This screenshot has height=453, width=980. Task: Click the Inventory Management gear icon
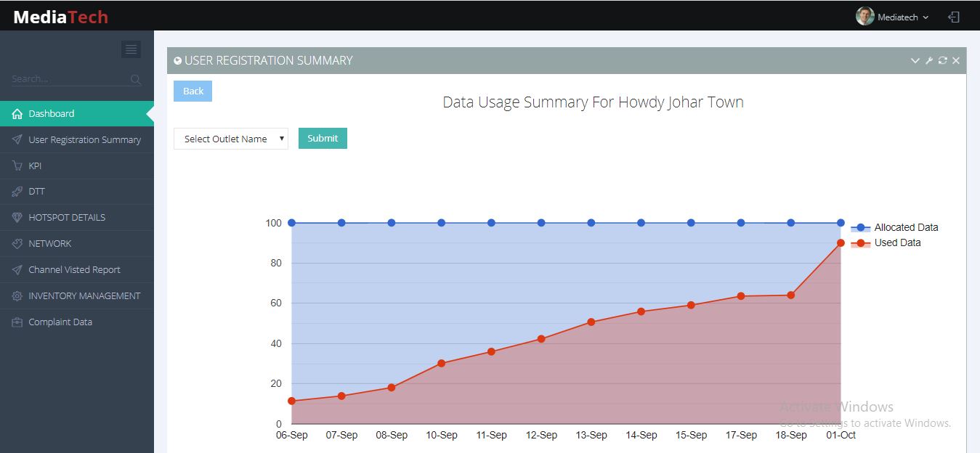pyautogui.click(x=17, y=296)
